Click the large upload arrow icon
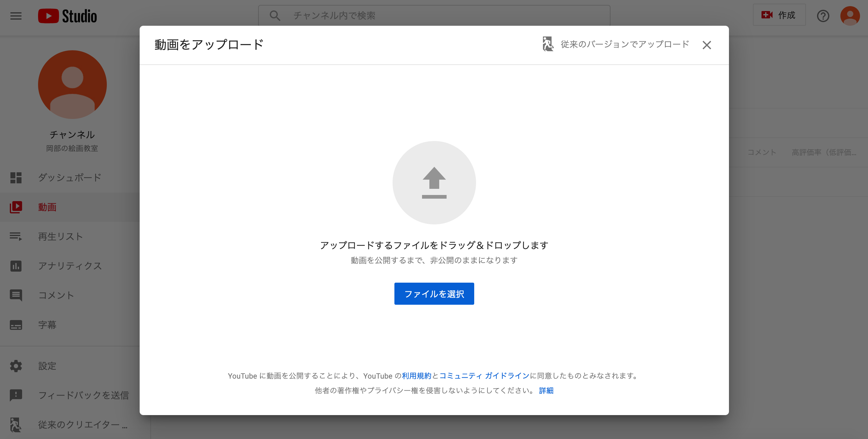 coord(434,182)
